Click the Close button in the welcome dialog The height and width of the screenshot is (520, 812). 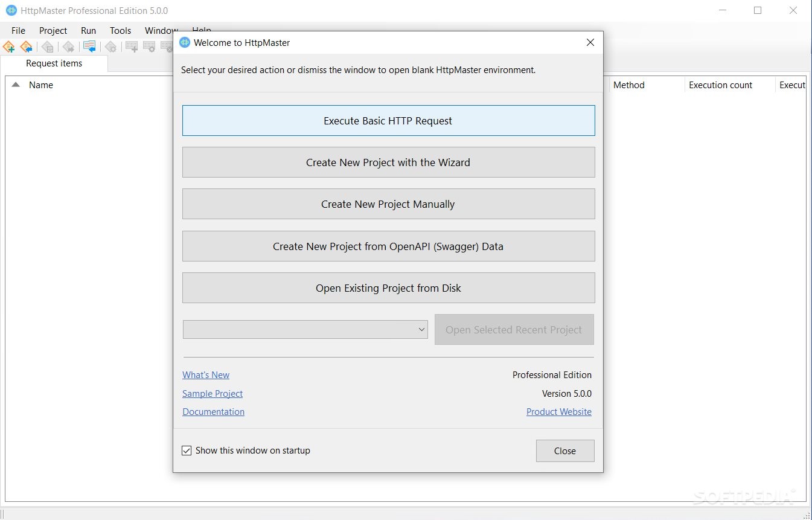(x=565, y=451)
